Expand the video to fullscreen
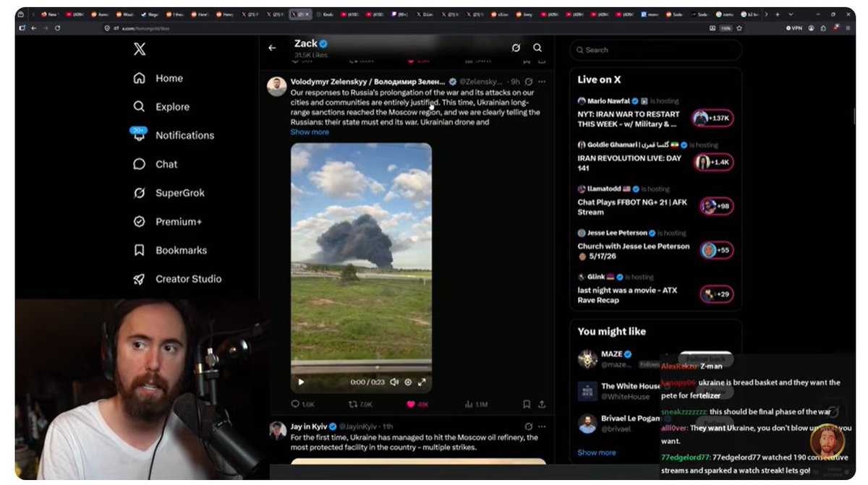This screenshot has height=485, width=868. tap(422, 382)
